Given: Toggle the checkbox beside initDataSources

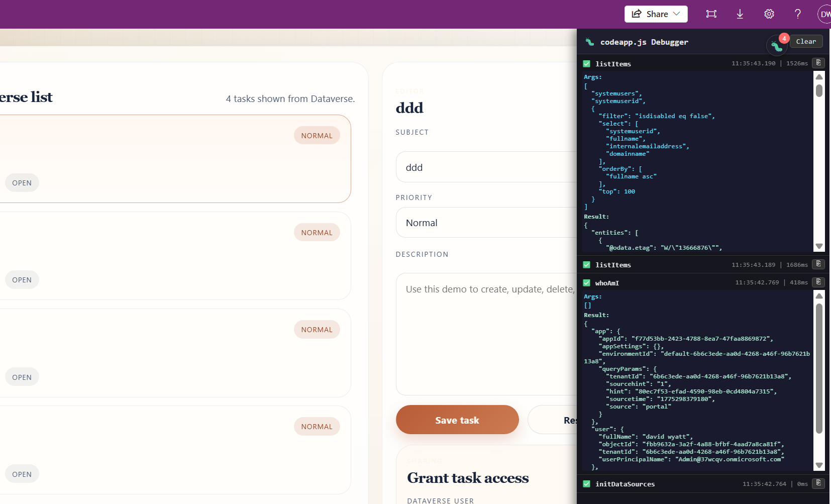Looking at the screenshot, I should point(587,484).
